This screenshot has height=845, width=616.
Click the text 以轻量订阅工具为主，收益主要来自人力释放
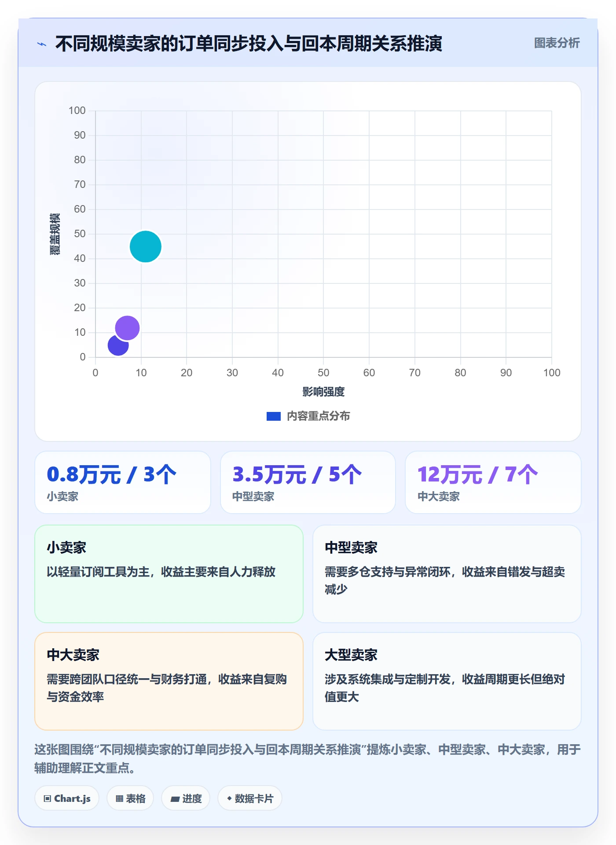[x=161, y=572]
